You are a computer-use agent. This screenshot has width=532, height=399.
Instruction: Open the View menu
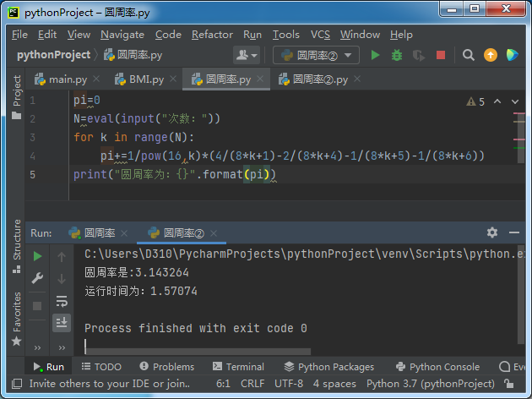(x=79, y=35)
